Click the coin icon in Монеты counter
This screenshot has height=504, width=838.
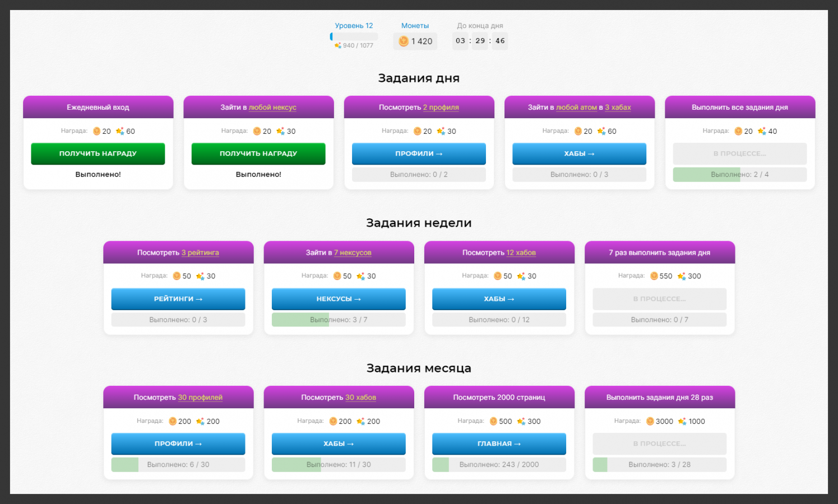(x=403, y=41)
